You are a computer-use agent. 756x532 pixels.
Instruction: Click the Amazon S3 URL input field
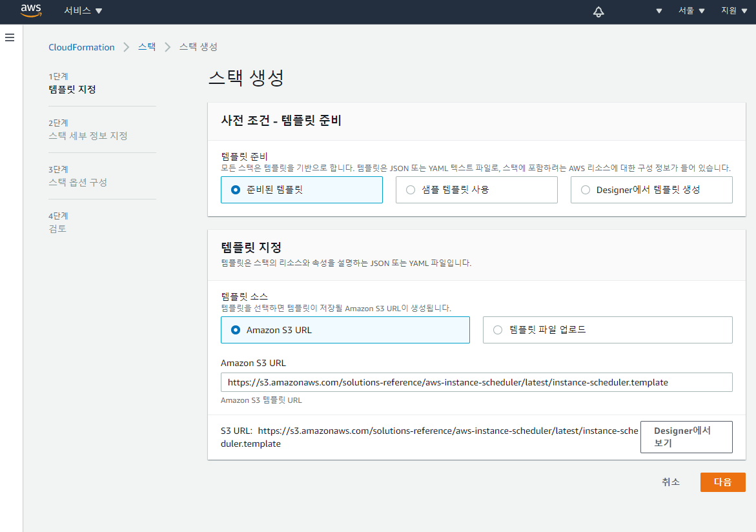coord(476,382)
